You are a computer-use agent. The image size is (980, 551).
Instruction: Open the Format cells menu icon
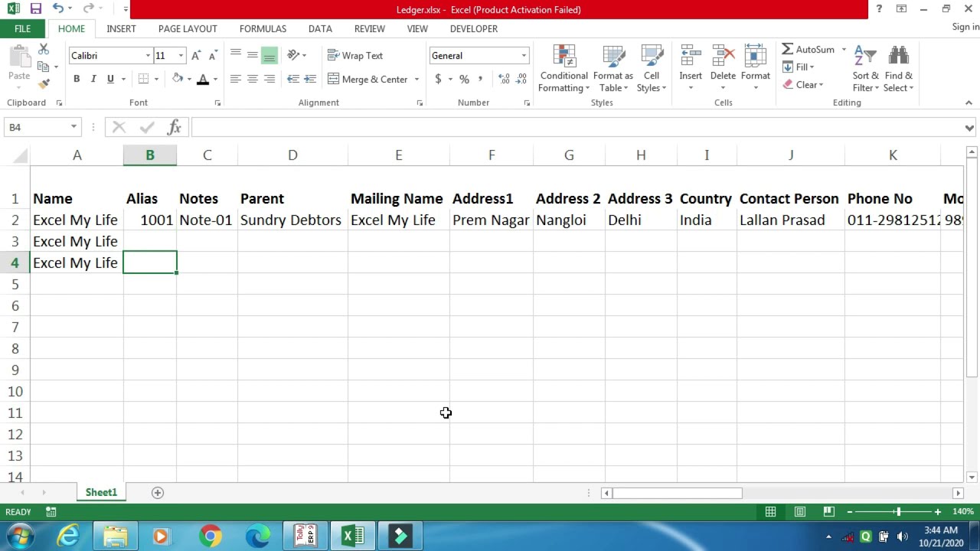click(755, 57)
